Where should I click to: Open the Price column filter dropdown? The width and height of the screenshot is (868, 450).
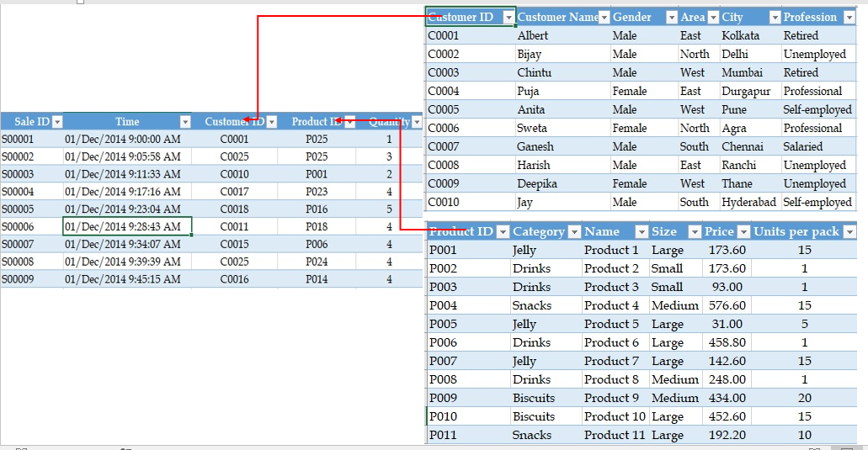[744, 231]
